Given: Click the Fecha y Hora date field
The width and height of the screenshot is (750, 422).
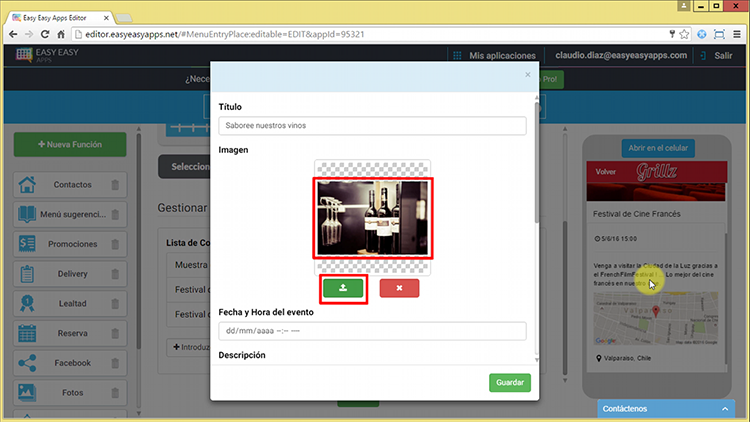Looking at the screenshot, I should [x=372, y=331].
